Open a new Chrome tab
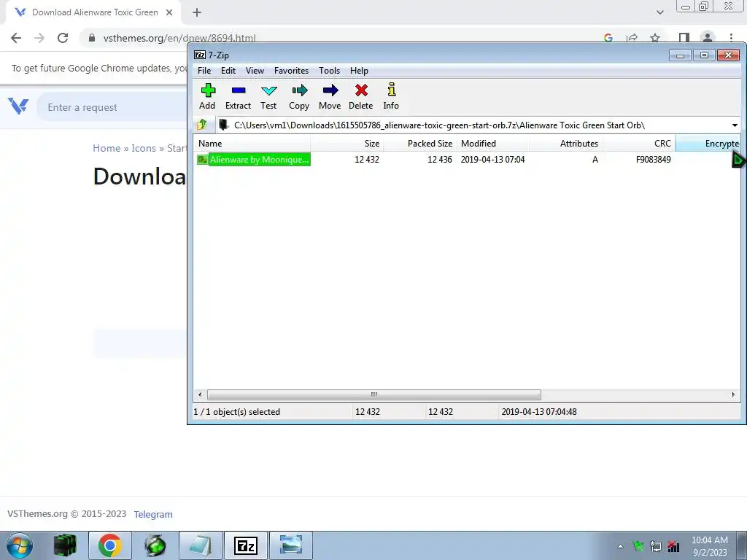Viewport: 747px width, 560px height. click(197, 13)
